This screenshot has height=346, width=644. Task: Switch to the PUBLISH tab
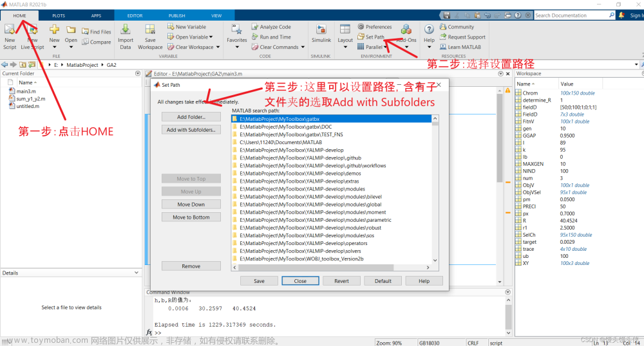pos(176,15)
